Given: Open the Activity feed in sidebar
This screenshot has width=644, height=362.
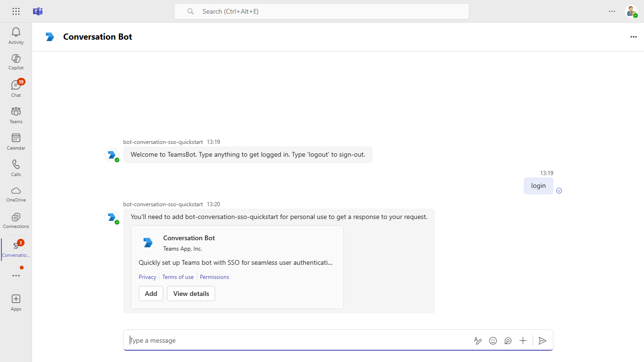Looking at the screenshot, I should coord(16,36).
